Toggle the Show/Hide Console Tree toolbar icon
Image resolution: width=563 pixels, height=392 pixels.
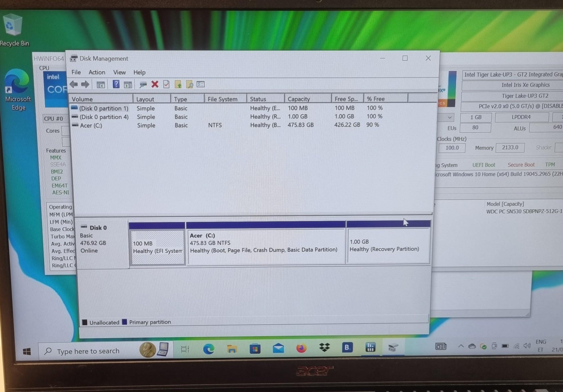click(100, 84)
